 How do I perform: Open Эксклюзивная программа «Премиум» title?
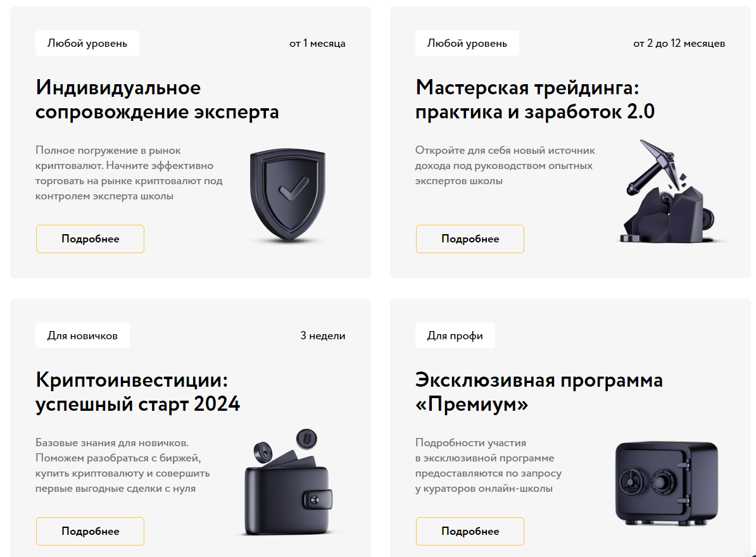tap(539, 392)
